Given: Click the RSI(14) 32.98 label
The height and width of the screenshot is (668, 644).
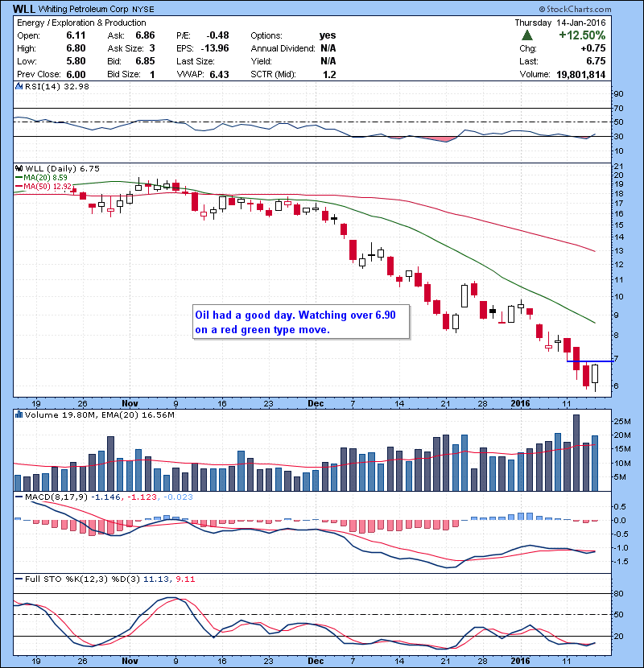Looking at the screenshot, I should pos(57,86).
